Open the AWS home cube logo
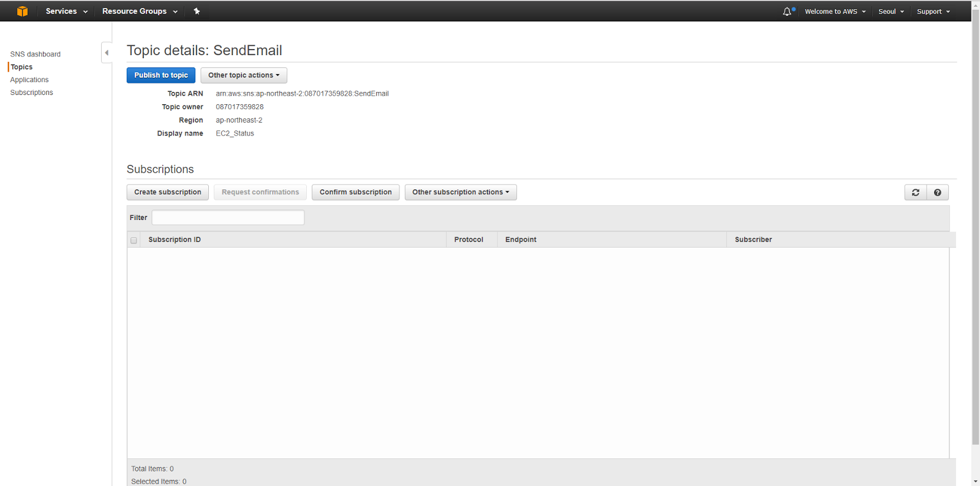The image size is (980, 486). tap(23, 11)
